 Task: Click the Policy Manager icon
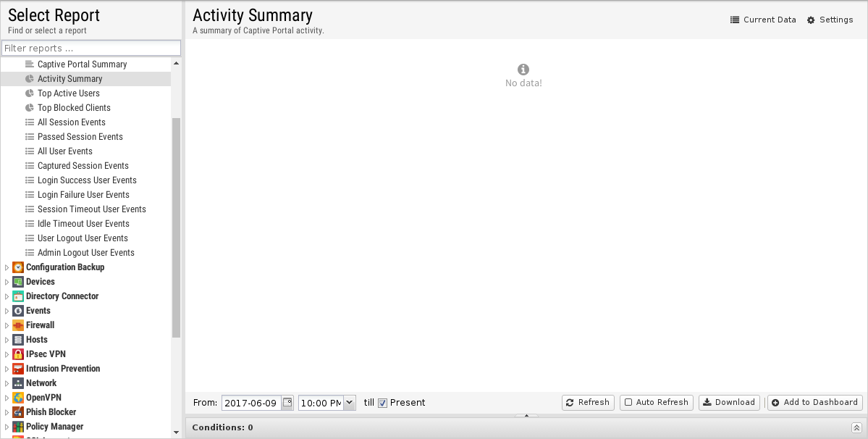(17, 427)
